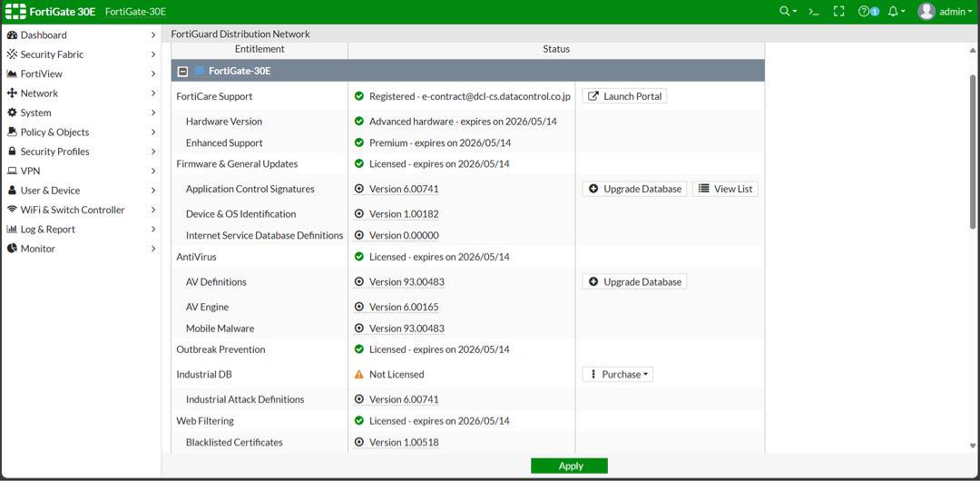
Task: Upgrade Database for Application Control Signatures
Action: pos(634,189)
